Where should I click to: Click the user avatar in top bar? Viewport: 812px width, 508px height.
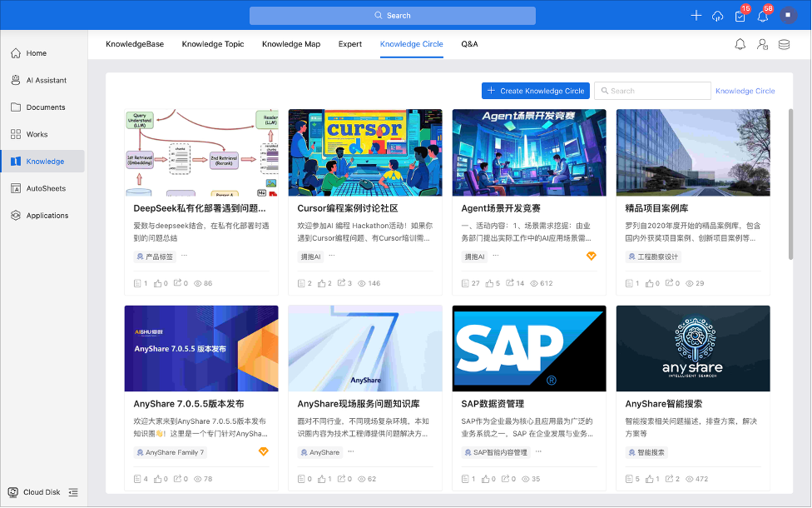point(788,16)
